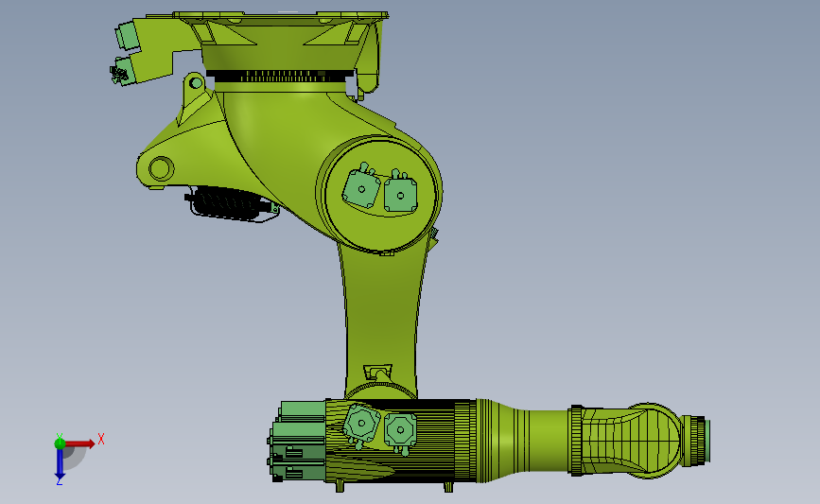This screenshot has height=504, width=820.
Task: Select the round pivot hole on the counterbalance lug
Action: click(x=160, y=168)
